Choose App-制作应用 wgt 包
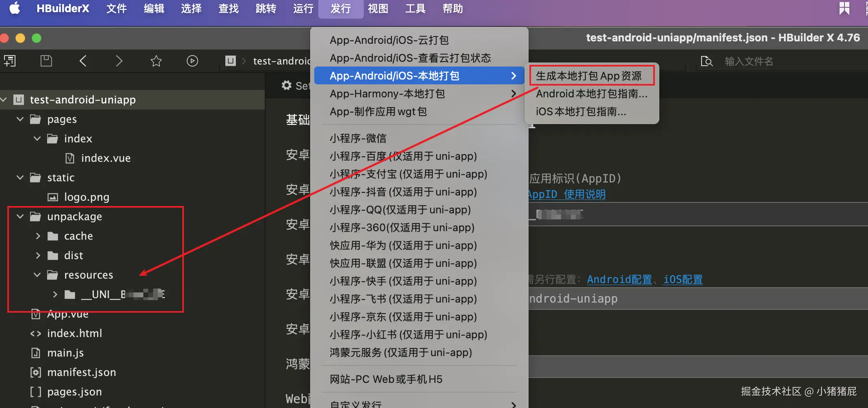Screen dimensions: 868x408 click(419, 112)
